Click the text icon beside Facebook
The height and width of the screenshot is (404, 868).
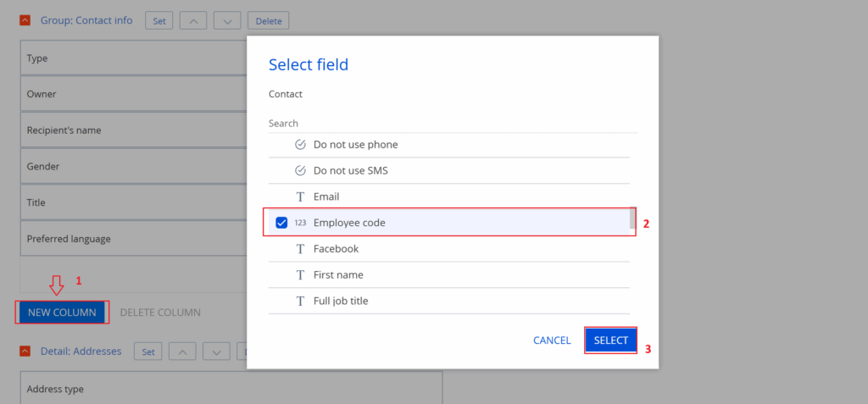point(300,249)
